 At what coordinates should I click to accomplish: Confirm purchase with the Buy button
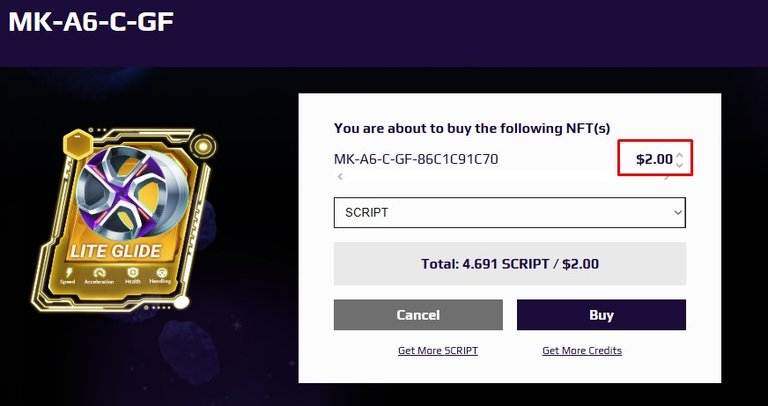coord(601,314)
